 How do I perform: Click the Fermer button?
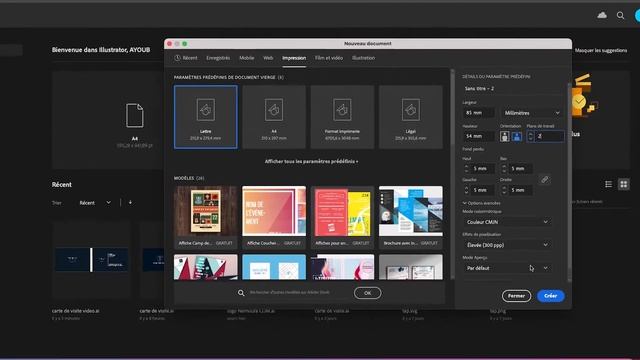click(x=516, y=296)
